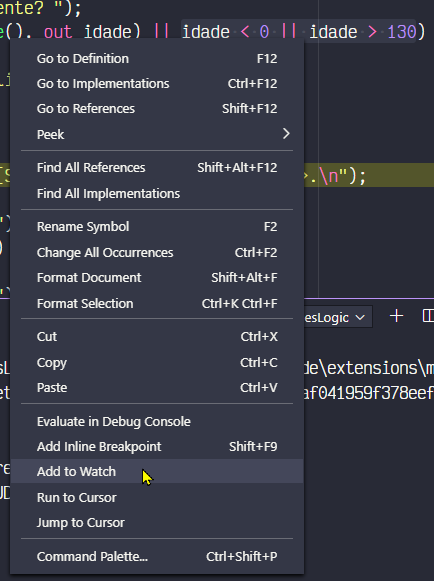Select Go to Definition

157,59
